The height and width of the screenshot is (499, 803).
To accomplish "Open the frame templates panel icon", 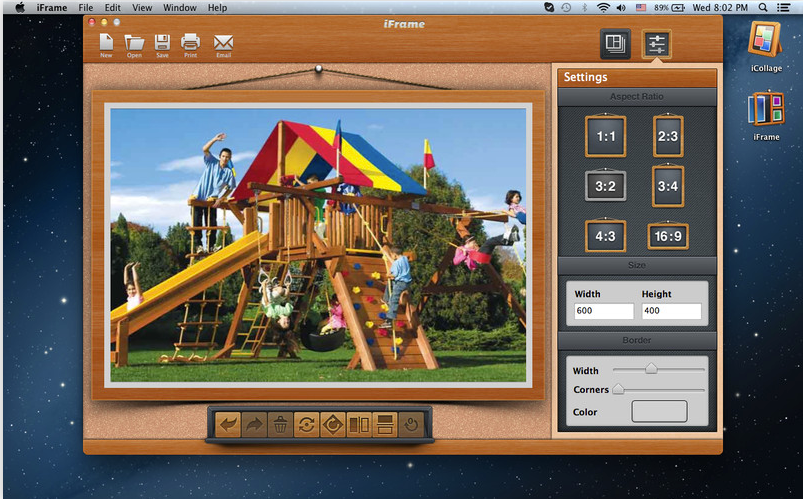I will point(615,44).
